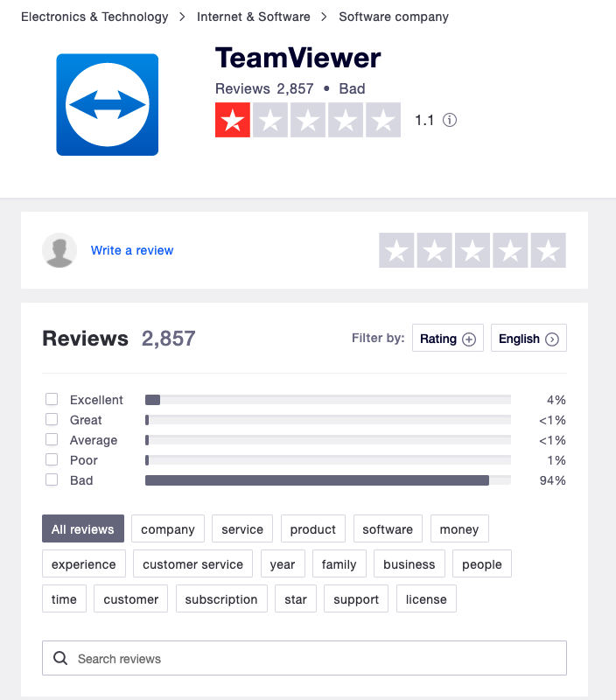The height and width of the screenshot is (700, 616).
Task: Select the fifth star in Write a review
Action: (548, 250)
